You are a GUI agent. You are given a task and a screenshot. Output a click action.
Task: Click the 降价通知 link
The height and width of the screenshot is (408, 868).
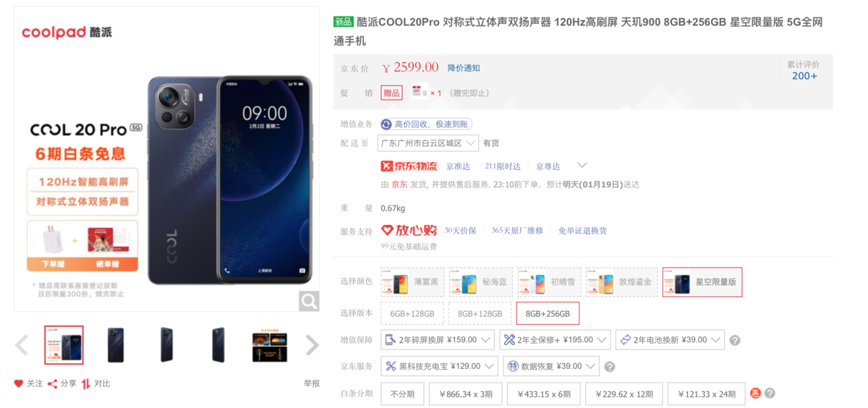pos(464,68)
